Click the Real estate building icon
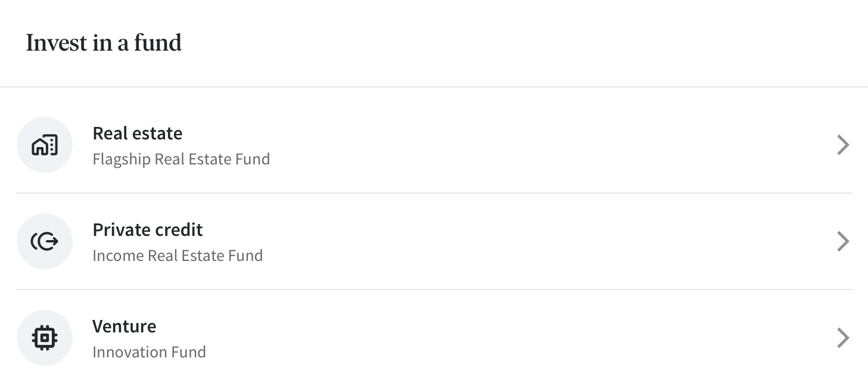 [45, 145]
